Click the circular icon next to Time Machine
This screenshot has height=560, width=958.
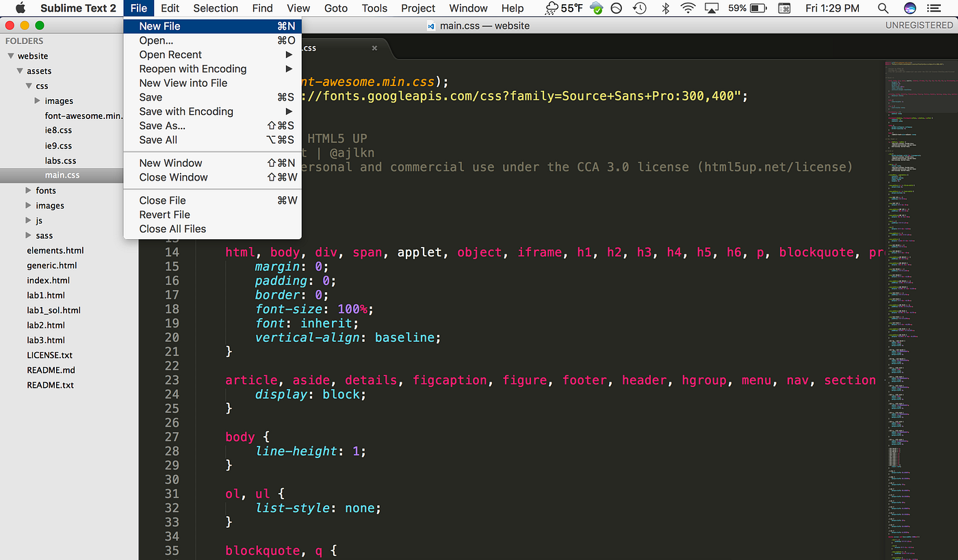click(x=617, y=8)
